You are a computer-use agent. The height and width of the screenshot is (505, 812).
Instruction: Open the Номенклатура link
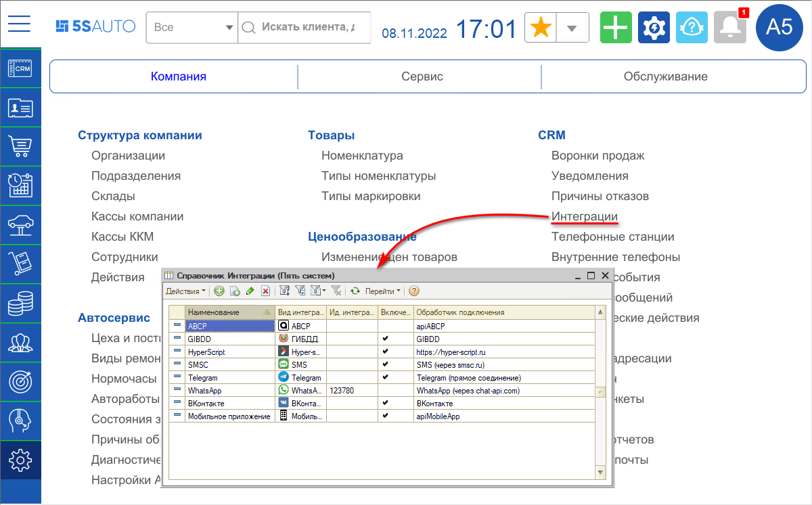tap(362, 155)
